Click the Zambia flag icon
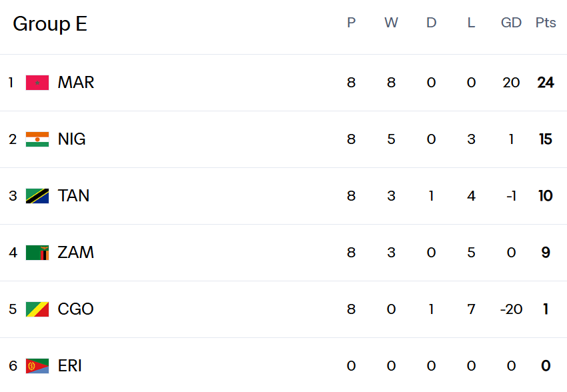The image size is (567, 392). pos(37,253)
